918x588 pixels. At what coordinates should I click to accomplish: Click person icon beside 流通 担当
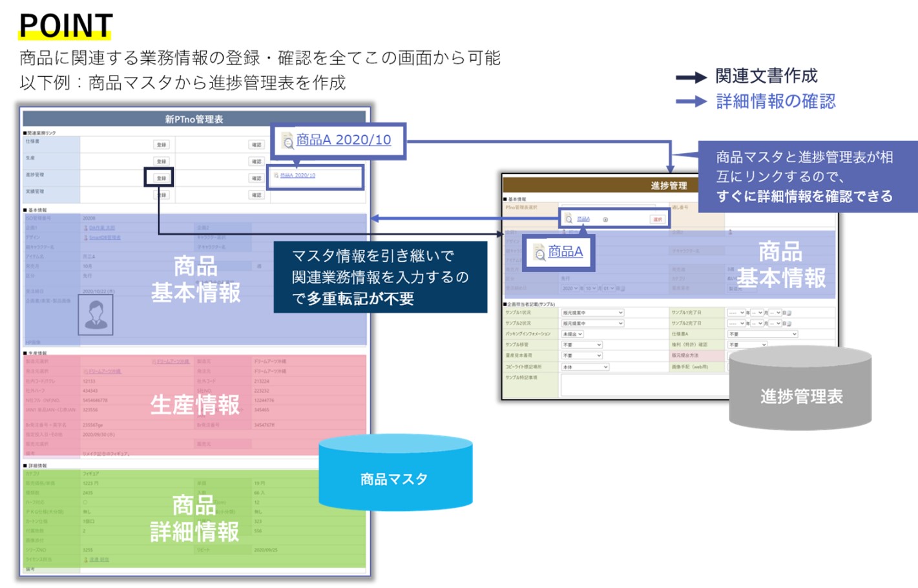[x=86, y=560]
